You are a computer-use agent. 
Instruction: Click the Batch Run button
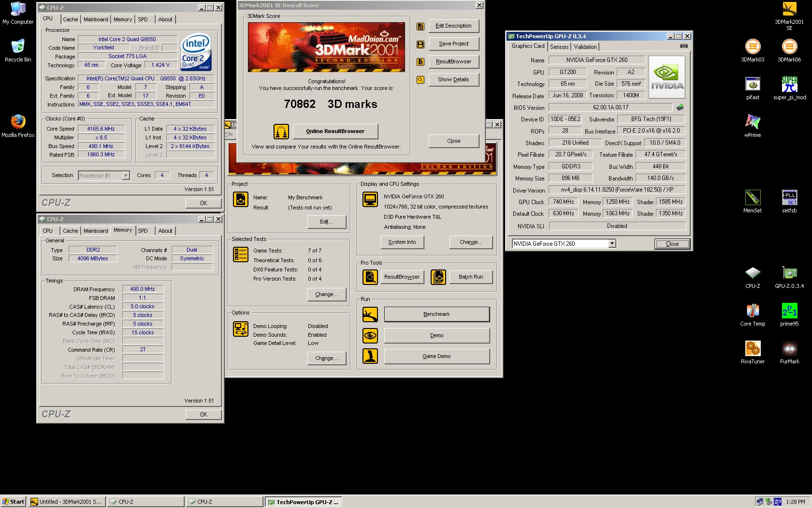pyautogui.click(x=471, y=277)
